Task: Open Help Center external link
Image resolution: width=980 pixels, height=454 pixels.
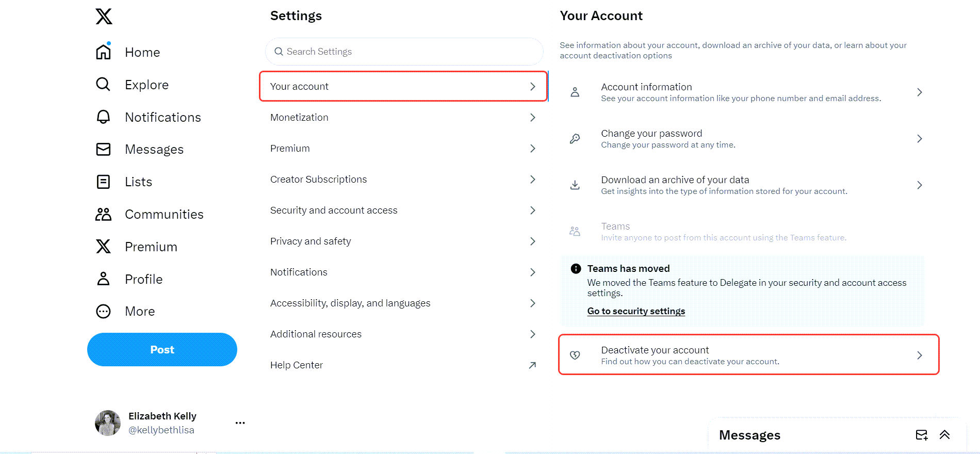Action: [403, 365]
